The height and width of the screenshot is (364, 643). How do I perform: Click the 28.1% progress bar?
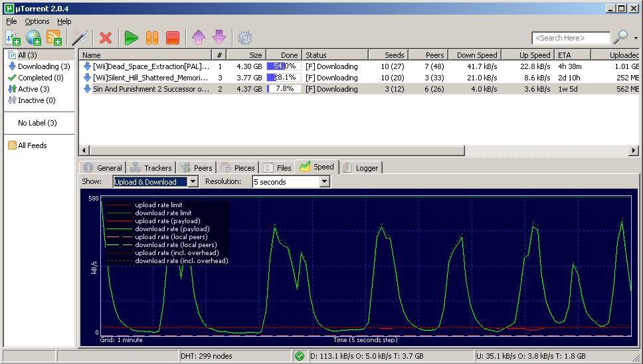[284, 78]
